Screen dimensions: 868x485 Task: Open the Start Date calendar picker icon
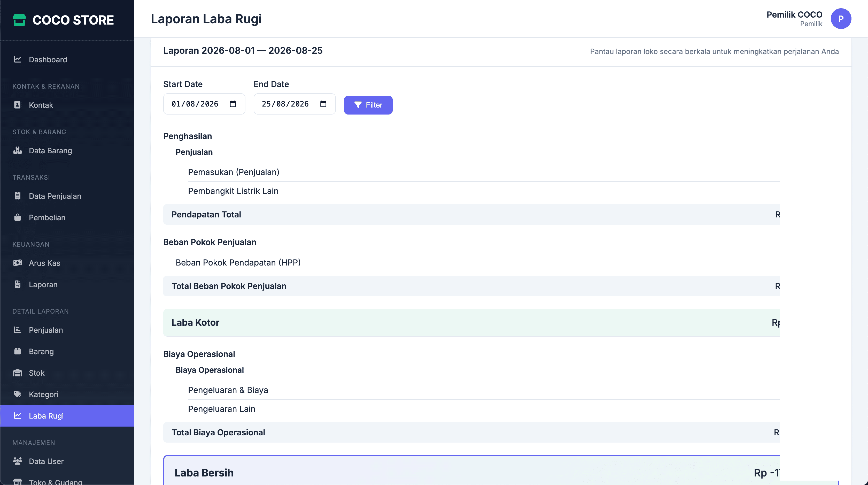(x=233, y=104)
